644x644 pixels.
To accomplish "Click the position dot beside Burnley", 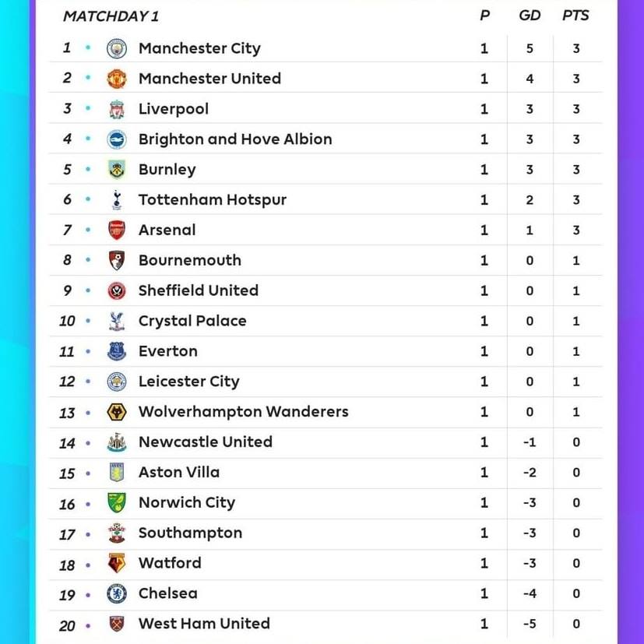I will pyautogui.click(x=88, y=169).
